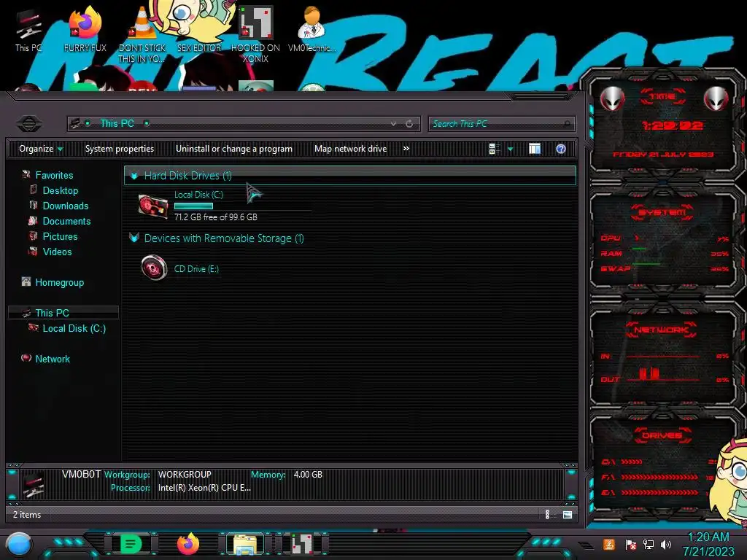Click the TIME header on the widget
747x560 pixels.
662,97
